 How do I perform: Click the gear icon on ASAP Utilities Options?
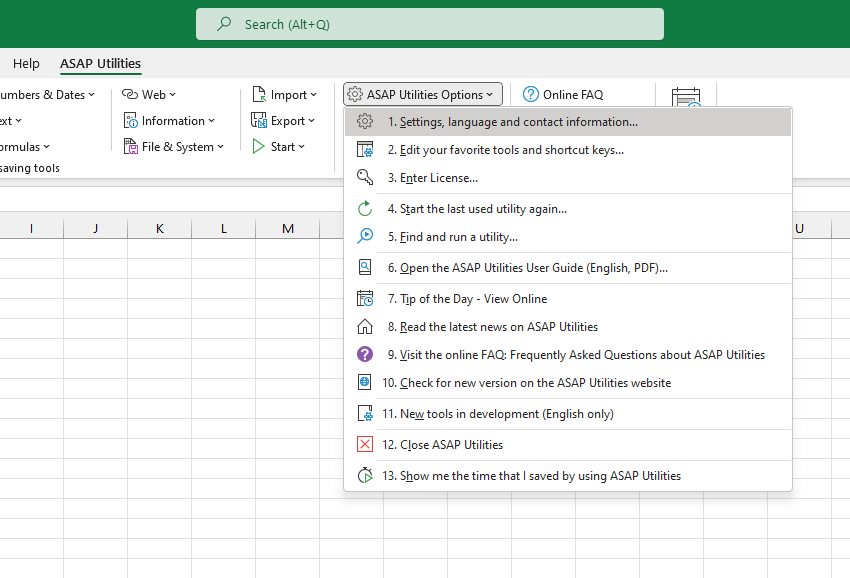click(355, 94)
